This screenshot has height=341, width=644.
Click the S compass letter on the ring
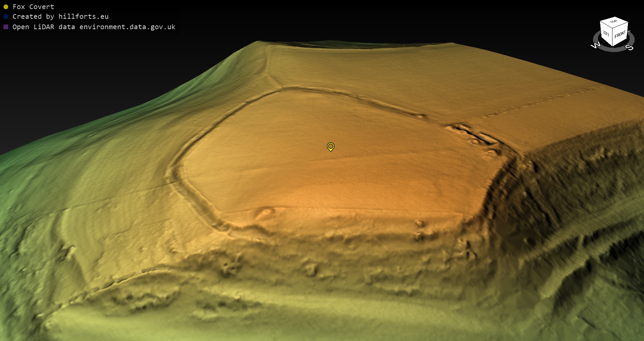point(630,48)
